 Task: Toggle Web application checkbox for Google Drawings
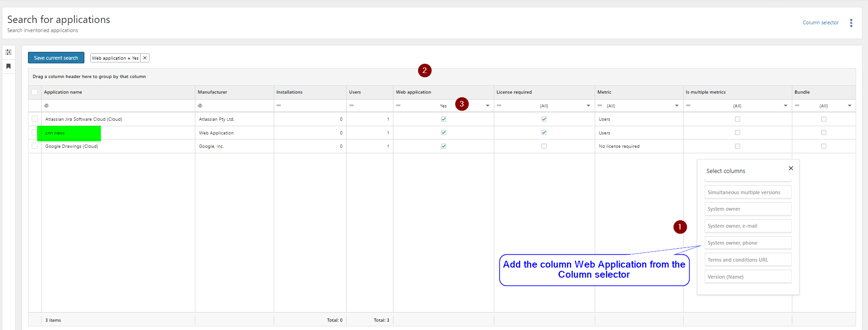pyautogui.click(x=443, y=146)
